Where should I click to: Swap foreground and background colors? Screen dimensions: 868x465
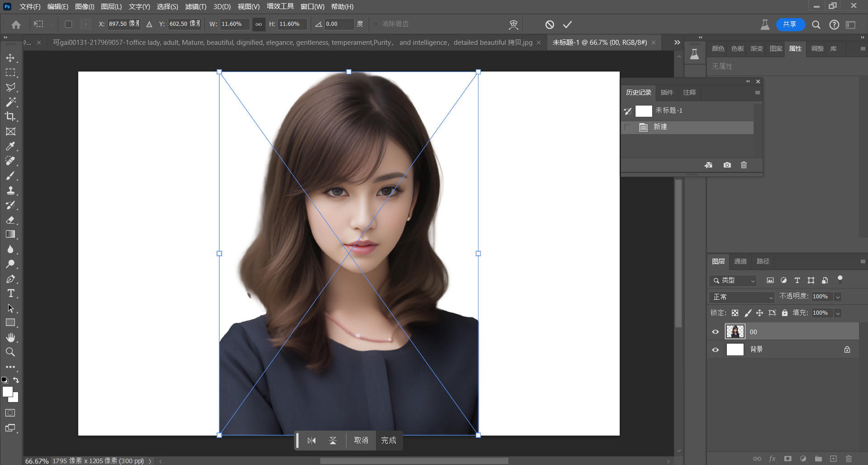click(x=16, y=380)
